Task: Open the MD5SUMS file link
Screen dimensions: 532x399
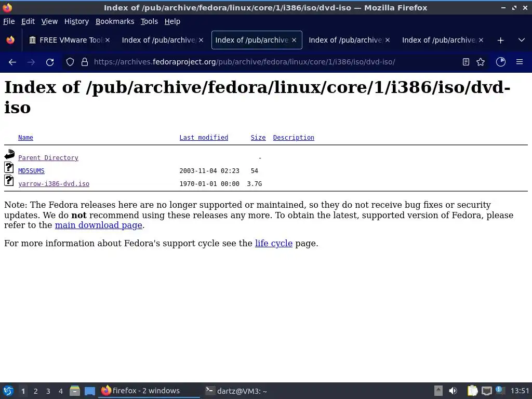Action: (31, 170)
